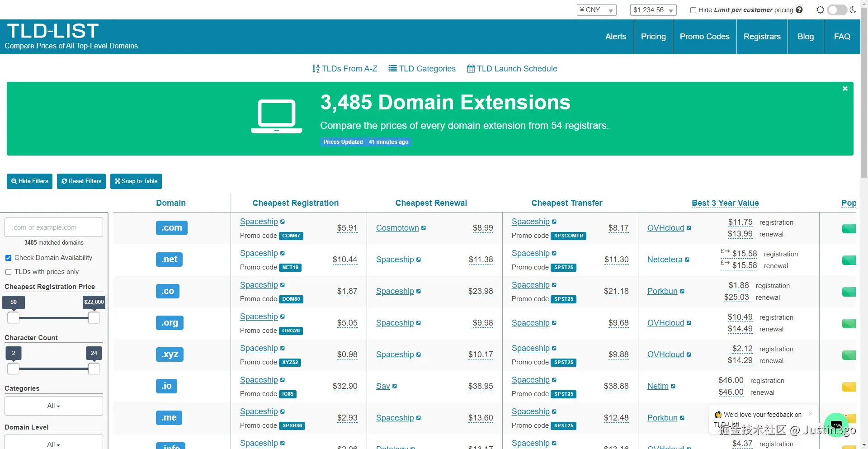The width and height of the screenshot is (868, 449).
Task: Open external link icon beside Sav
Action: tap(395, 387)
